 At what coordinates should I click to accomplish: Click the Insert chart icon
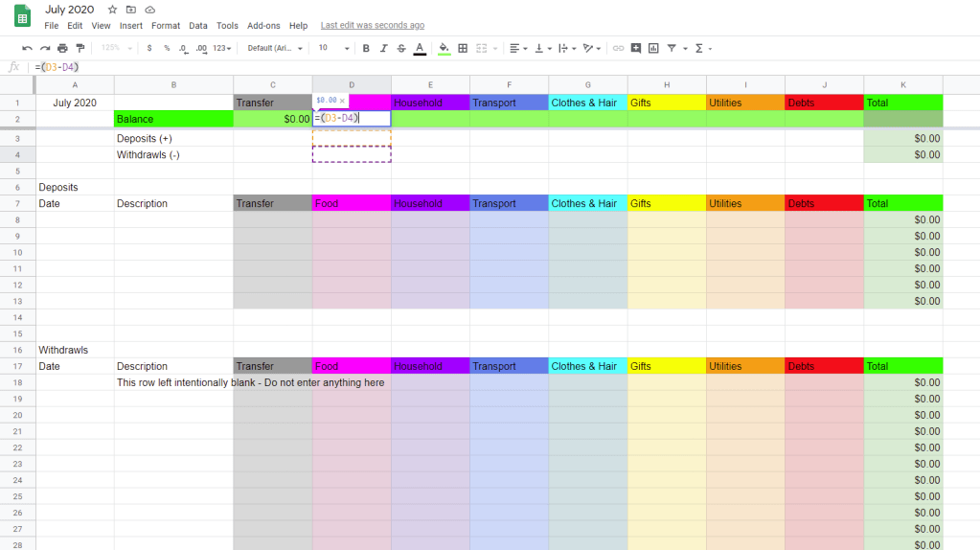click(x=653, y=48)
